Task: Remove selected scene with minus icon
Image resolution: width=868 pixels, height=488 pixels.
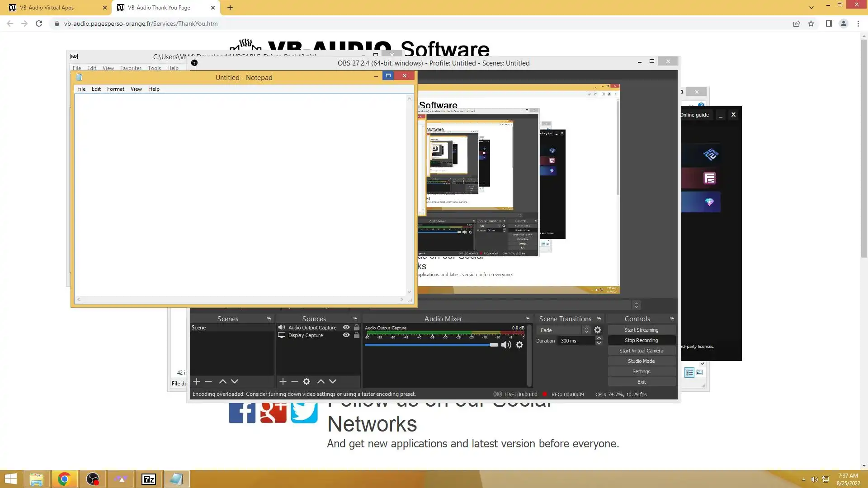Action: click(208, 381)
